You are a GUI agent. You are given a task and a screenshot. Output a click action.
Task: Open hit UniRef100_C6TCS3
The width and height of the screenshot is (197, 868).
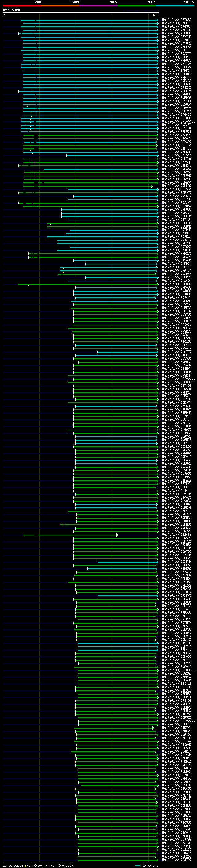coord(176,20)
